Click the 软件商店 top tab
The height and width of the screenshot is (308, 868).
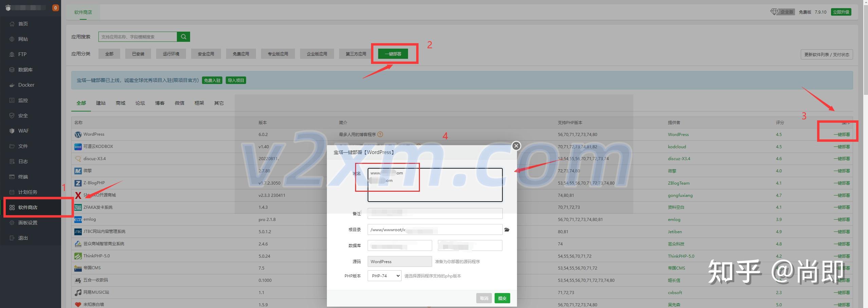click(83, 12)
